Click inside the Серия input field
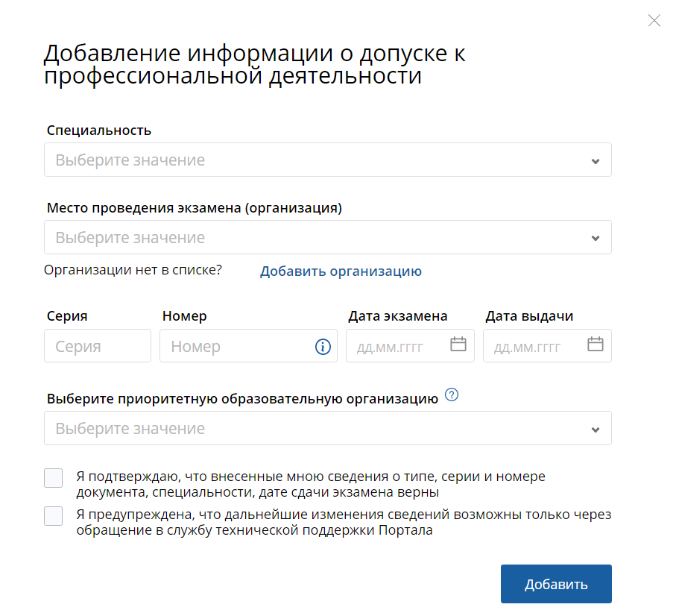The height and width of the screenshot is (616, 676). pos(97,345)
